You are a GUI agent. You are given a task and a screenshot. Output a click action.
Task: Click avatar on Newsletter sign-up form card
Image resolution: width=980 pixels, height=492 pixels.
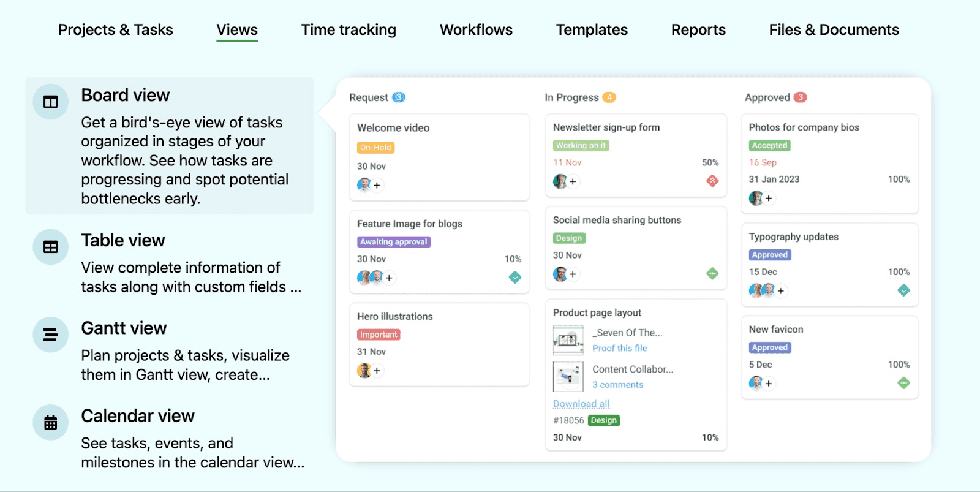coord(560,181)
